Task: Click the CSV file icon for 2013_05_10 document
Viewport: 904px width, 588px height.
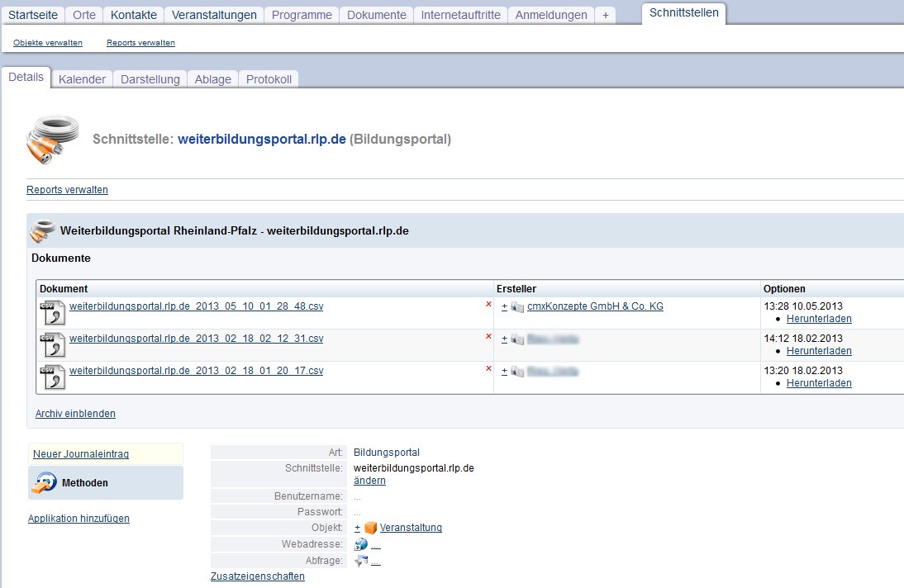Action: 52,312
